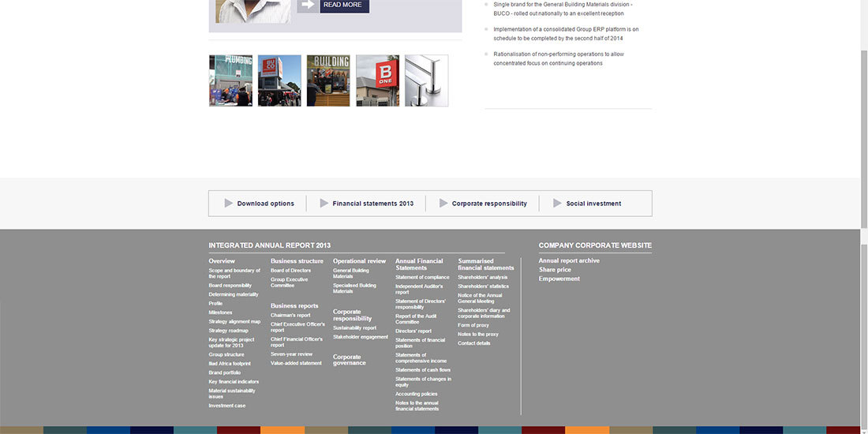The image size is (868, 434).
Task: Open Report of the Audit Committee link
Action: [416, 319]
